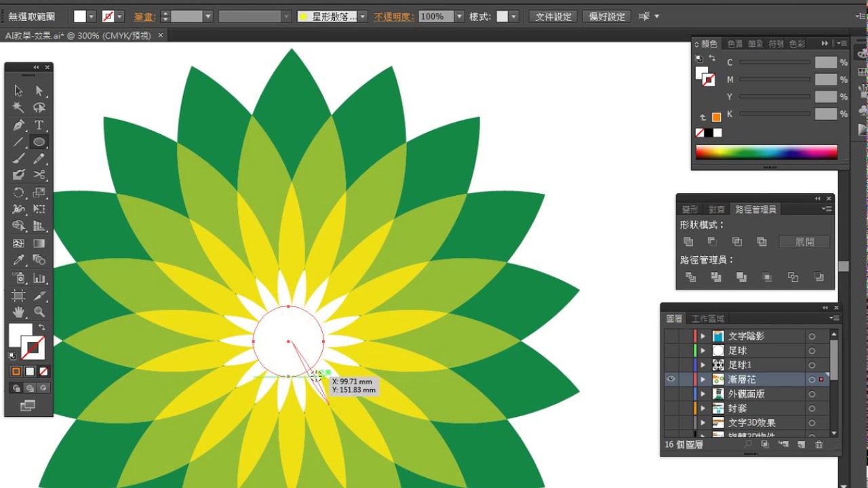Pick the Perspective Grid tool
Viewport: 868px width, 488px height.
pos(39,226)
